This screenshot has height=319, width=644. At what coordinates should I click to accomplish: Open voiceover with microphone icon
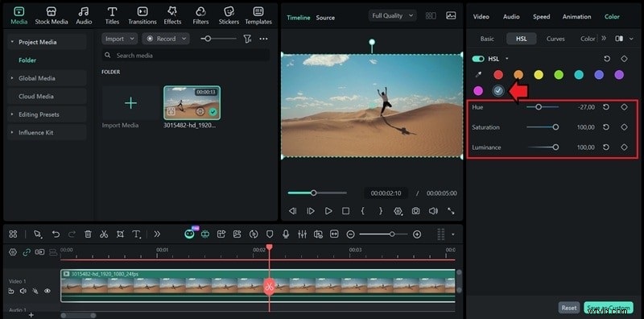(286, 234)
